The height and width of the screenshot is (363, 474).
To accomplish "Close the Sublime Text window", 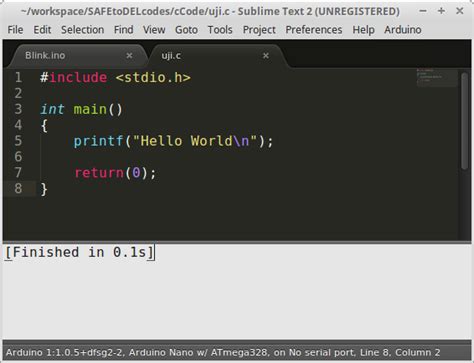I will [460, 11].
